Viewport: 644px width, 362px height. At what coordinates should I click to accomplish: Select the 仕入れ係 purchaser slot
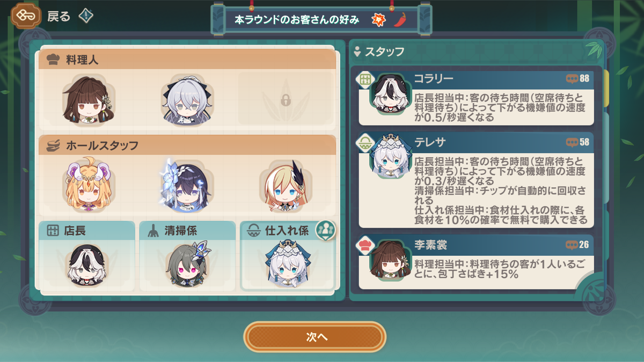[287, 256]
